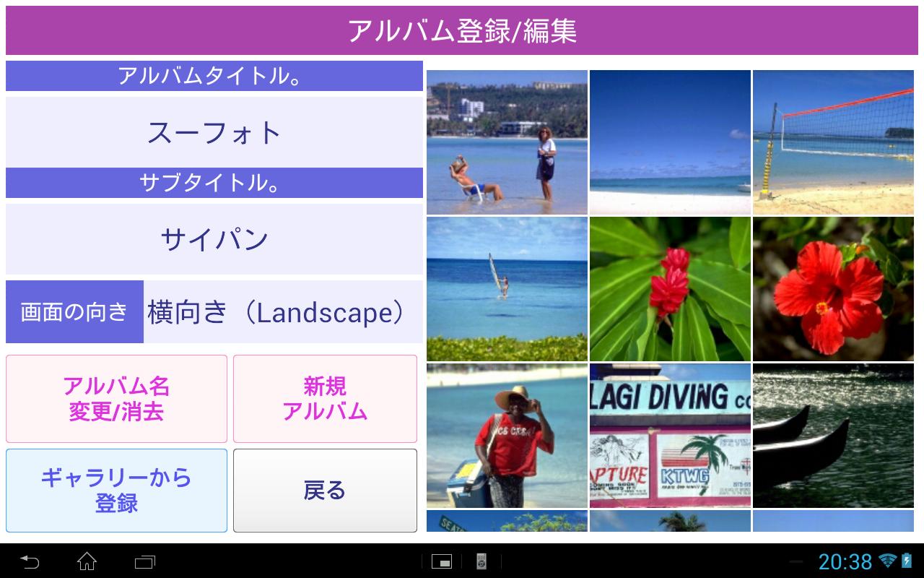Viewport: 924px width, 578px height.
Task: Tap the small screen-window icon in the nav bar
Action: tap(442, 561)
